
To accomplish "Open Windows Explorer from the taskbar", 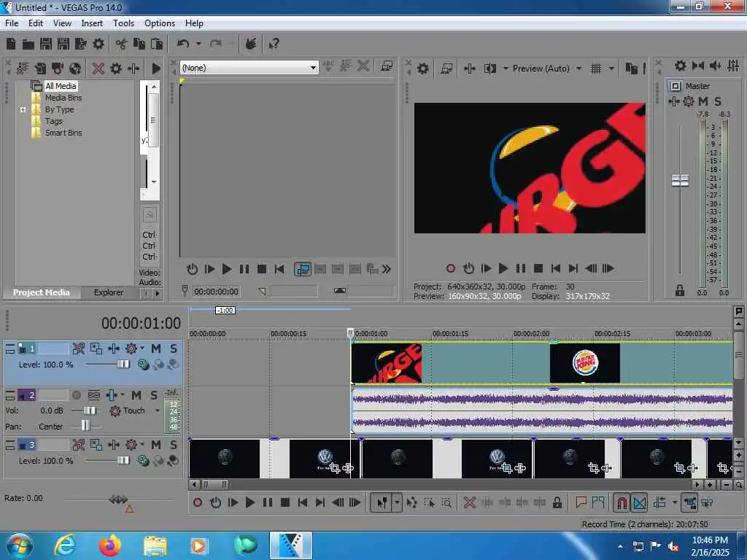I will coord(155,545).
